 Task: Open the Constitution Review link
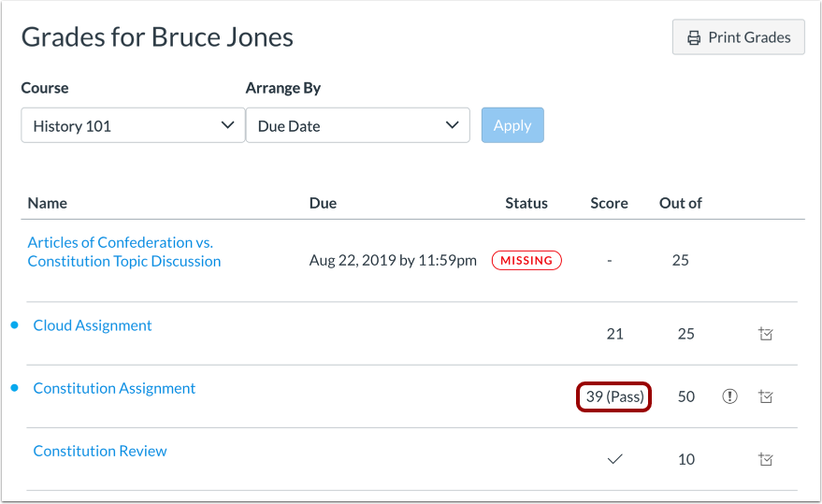(x=100, y=451)
